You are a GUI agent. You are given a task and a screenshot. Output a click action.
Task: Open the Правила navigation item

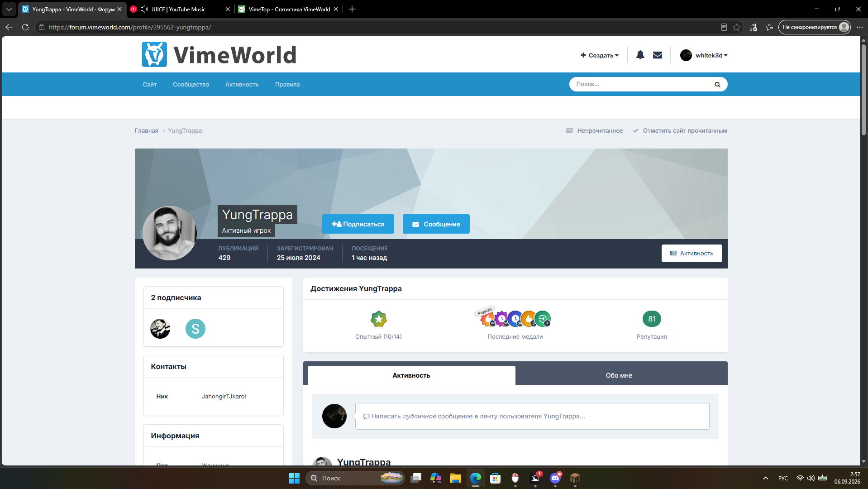coord(287,84)
